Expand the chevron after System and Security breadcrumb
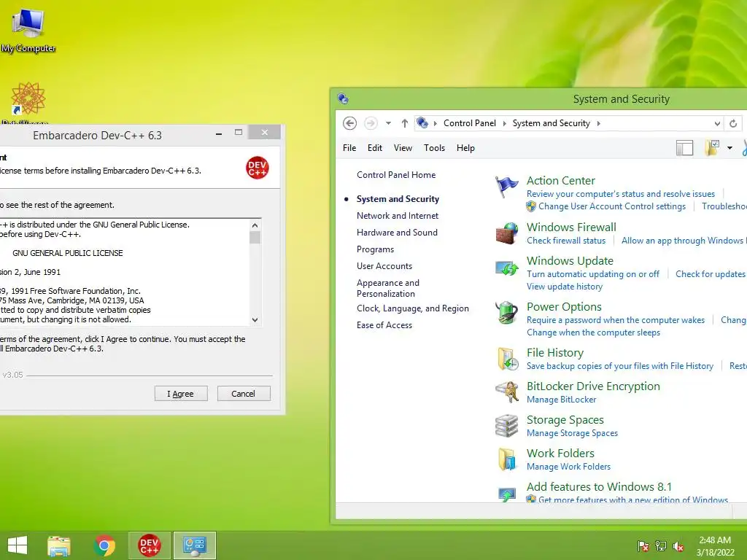This screenshot has width=747, height=560. click(599, 123)
